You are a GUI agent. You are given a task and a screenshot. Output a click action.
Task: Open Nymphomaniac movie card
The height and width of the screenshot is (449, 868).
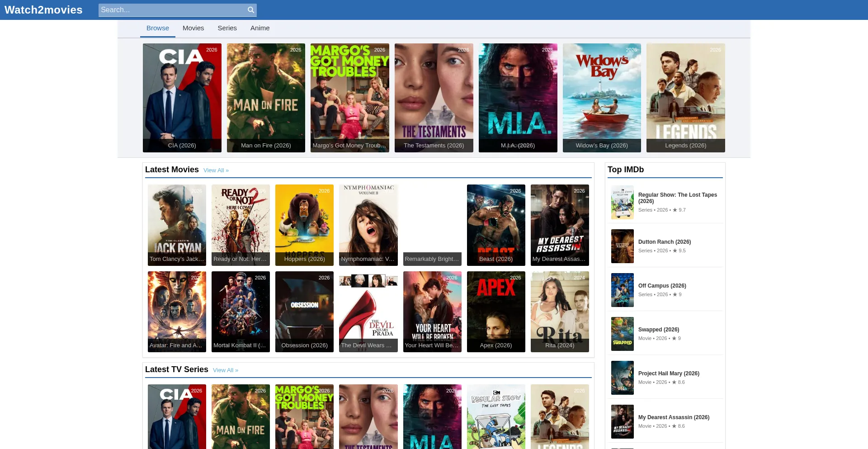coord(368,225)
